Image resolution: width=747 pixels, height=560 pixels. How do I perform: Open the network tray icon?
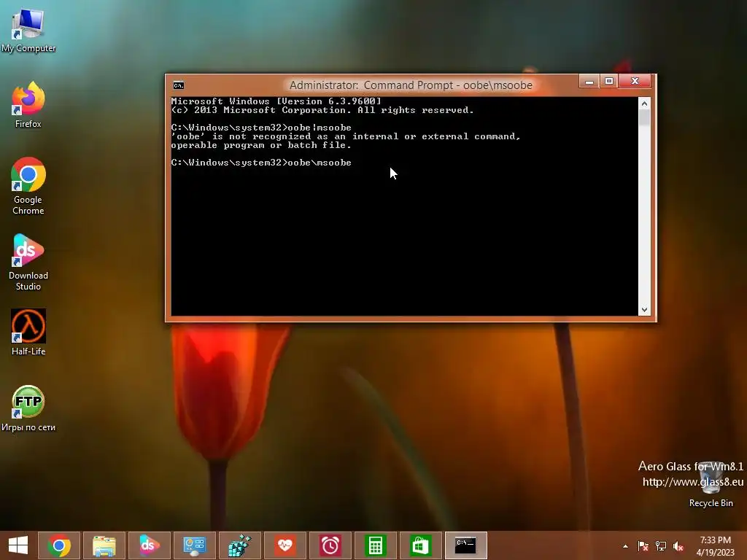(661, 546)
